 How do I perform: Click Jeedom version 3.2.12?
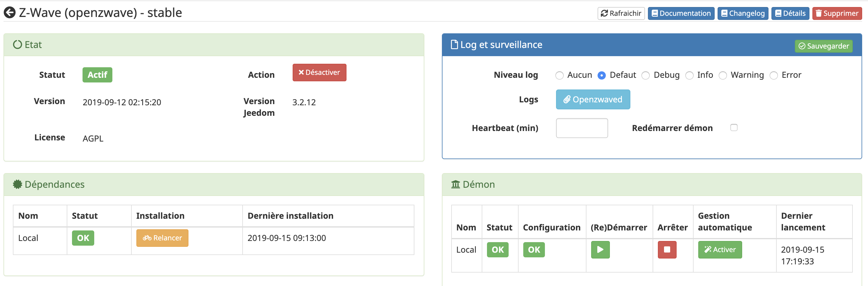pos(303,102)
